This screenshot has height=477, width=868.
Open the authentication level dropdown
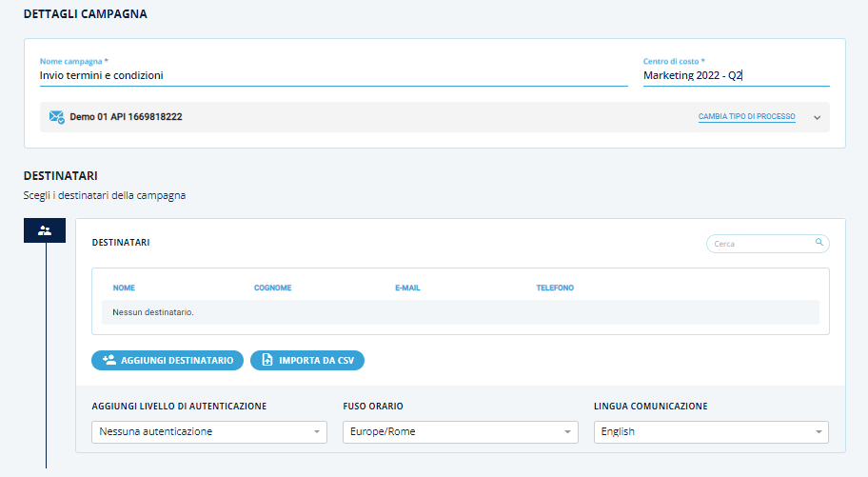point(209,432)
